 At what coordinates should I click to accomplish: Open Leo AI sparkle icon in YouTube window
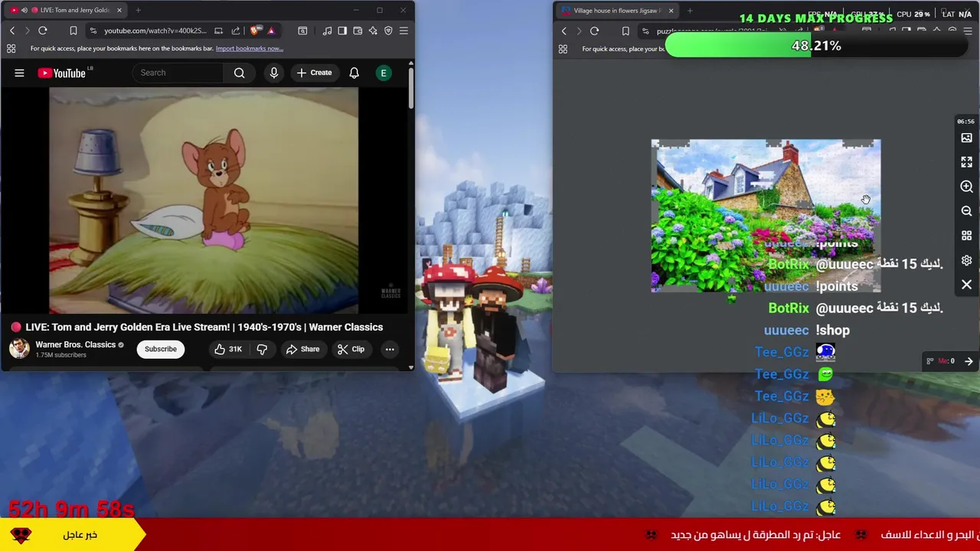373,31
